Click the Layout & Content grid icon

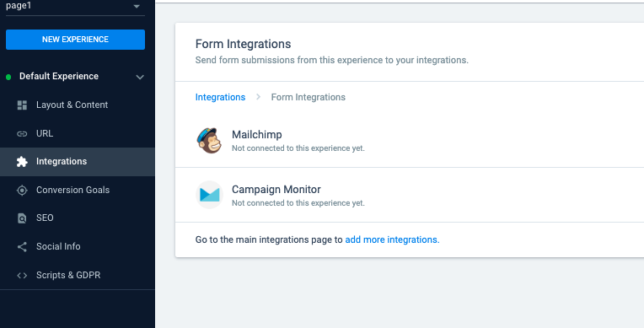[x=22, y=105]
